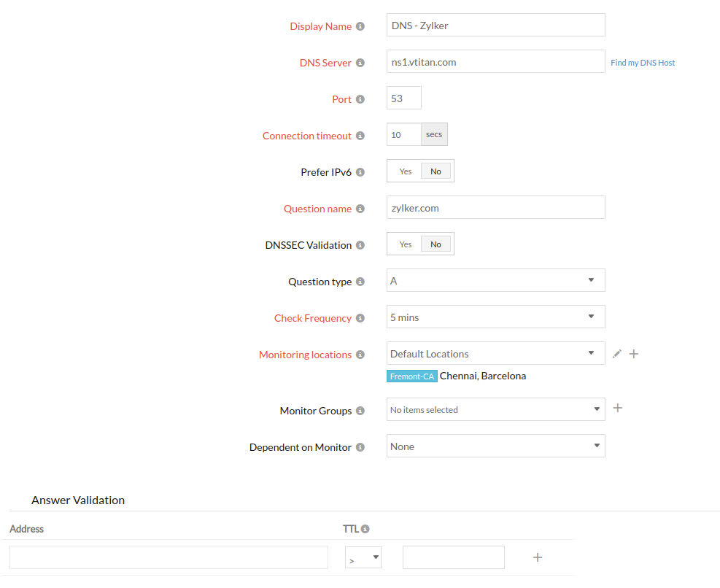Image resolution: width=720 pixels, height=588 pixels.
Task: Click info icon next to TTL header
Action: [365, 529]
